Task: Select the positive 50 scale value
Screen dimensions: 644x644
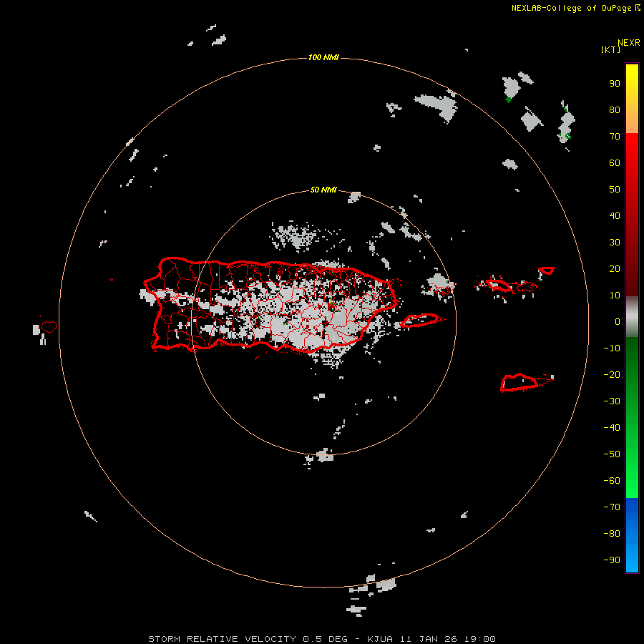Action: [x=615, y=190]
